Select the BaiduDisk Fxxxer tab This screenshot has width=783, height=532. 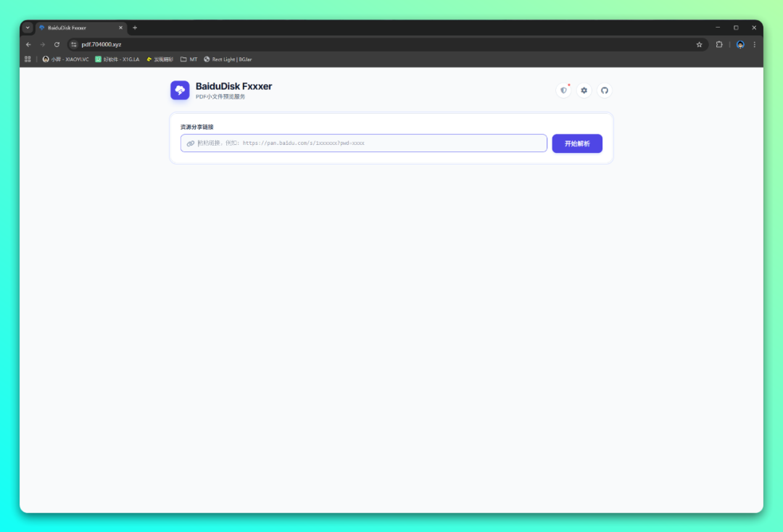click(x=76, y=28)
